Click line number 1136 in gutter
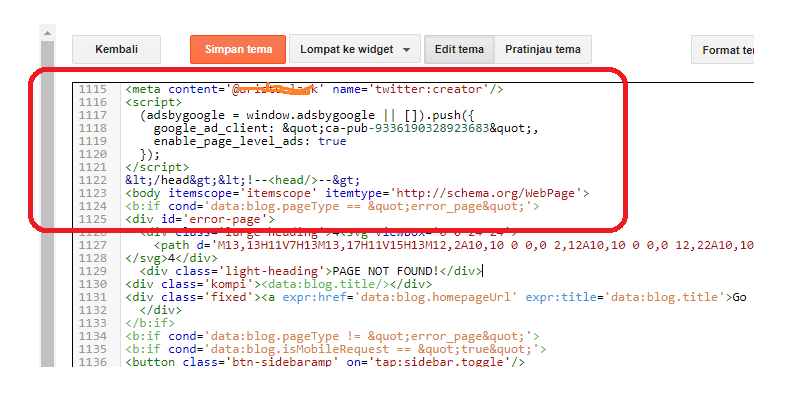Viewport: 794px width, 413px height. click(x=93, y=362)
